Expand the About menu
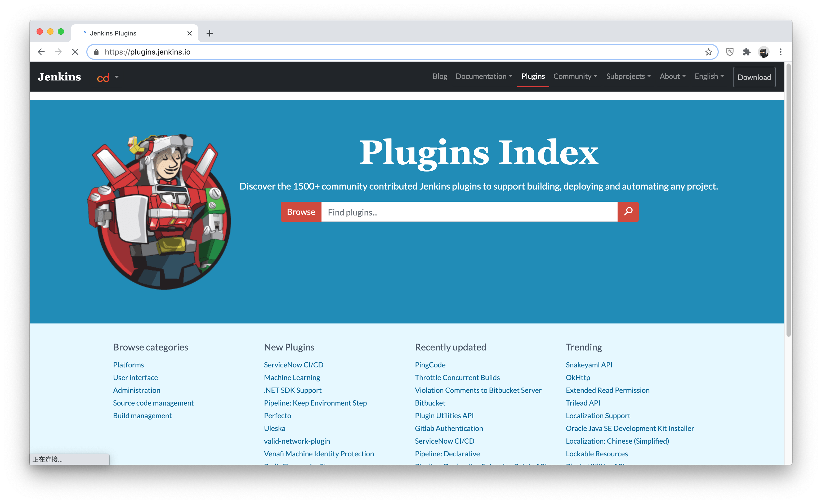 click(x=673, y=76)
